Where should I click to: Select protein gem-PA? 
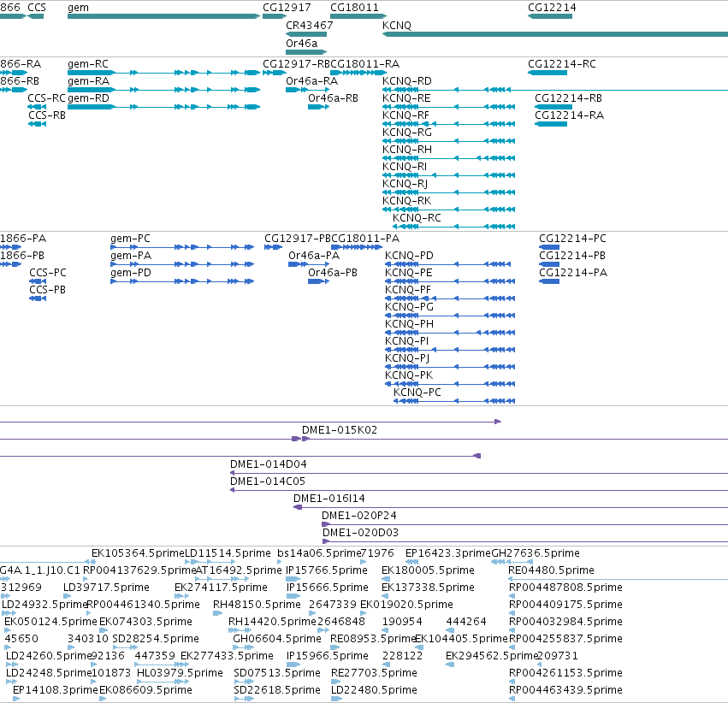tap(182, 264)
